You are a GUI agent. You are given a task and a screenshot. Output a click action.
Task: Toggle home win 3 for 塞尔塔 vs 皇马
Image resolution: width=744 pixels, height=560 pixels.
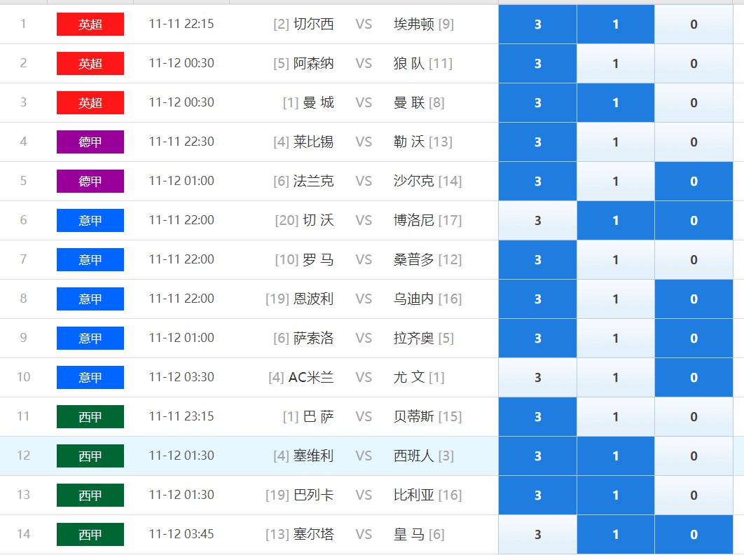(537, 534)
